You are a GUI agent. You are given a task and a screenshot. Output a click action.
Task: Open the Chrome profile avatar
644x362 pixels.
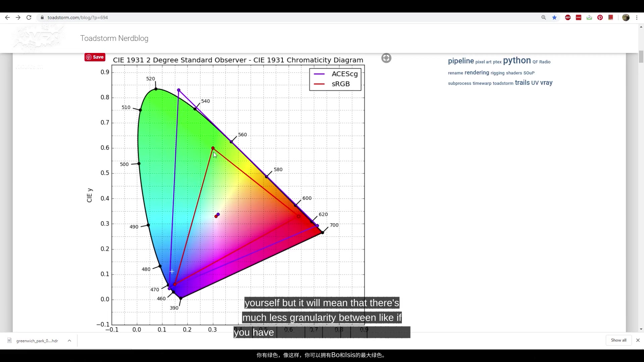tap(626, 17)
